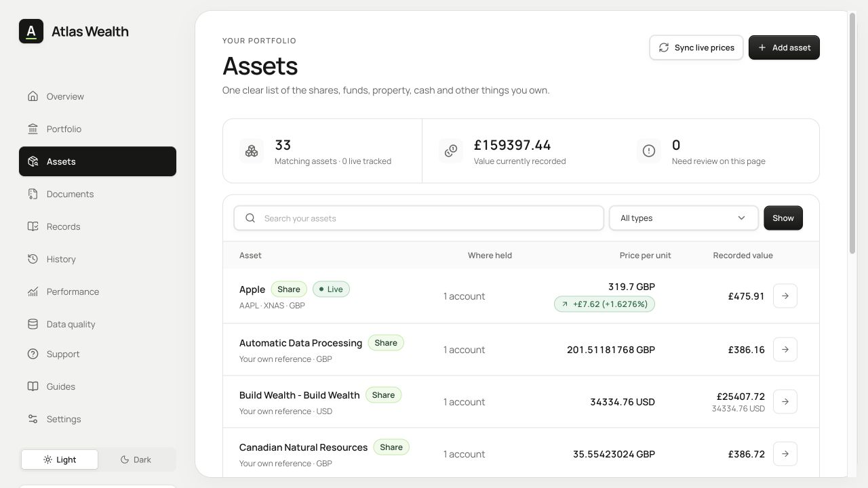868x488 pixels.
Task: Click the page vertical scrollbar thumb
Action: point(852,134)
